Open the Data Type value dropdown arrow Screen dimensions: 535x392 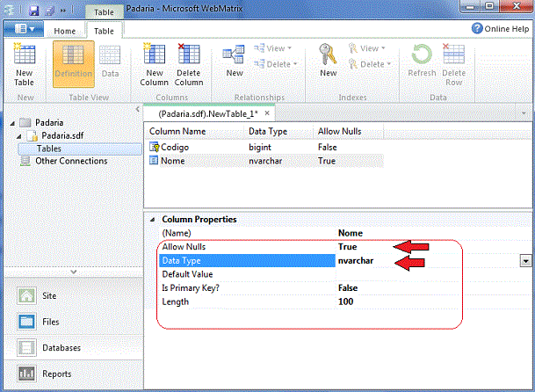tap(525, 261)
